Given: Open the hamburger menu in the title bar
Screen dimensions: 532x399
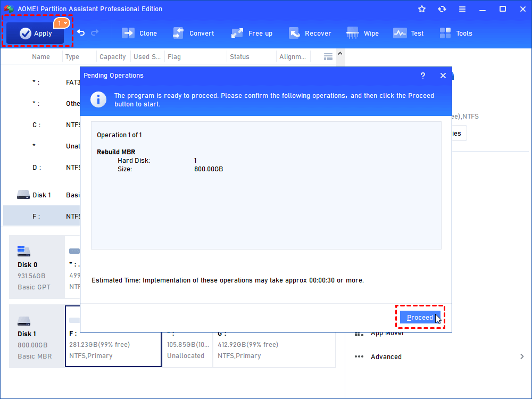Looking at the screenshot, I should click(462, 9).
